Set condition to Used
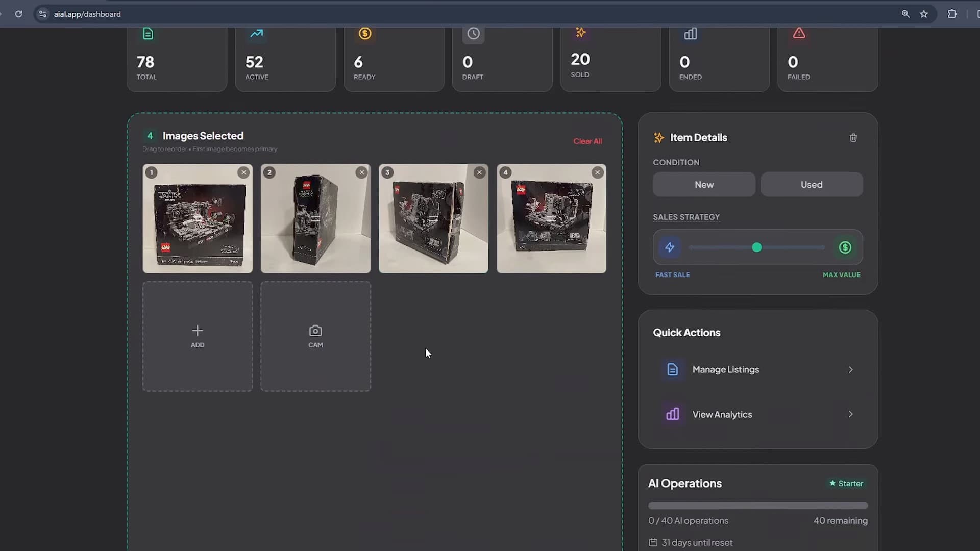Screen dimensions: 980x551 [x=812, y=185]
